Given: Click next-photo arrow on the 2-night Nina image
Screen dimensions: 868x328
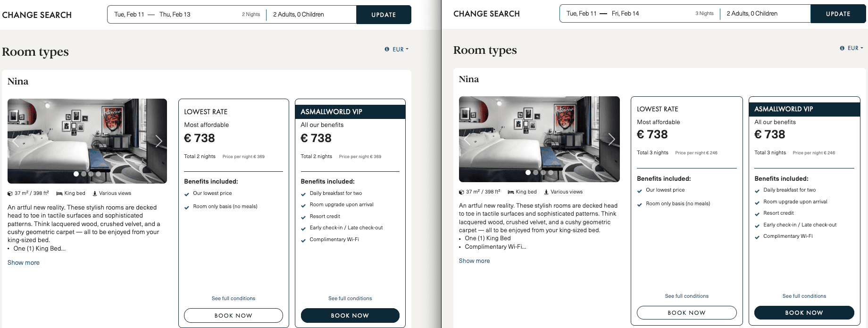Looking at the screenshot, I should pos(159,141).
